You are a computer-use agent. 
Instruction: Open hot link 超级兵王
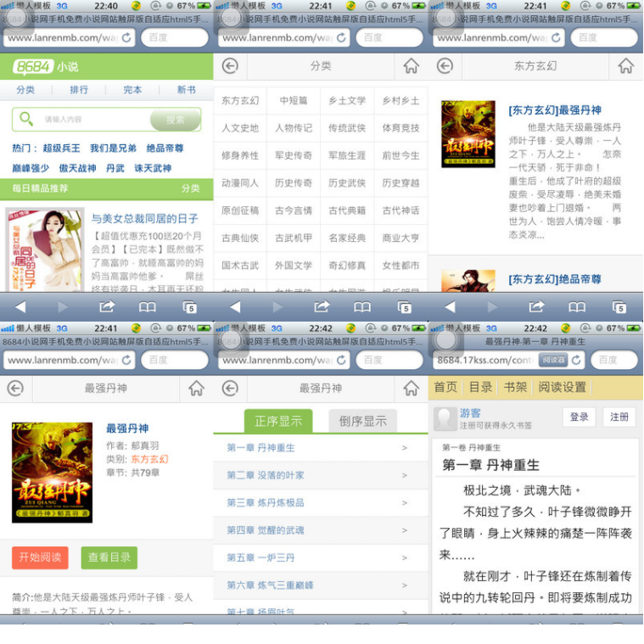coord(62,148)
